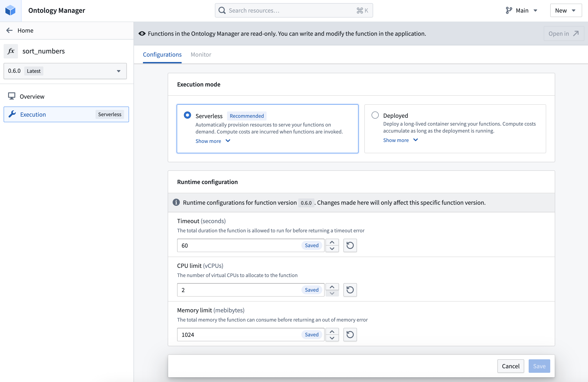The image size is (588, 382).
Task: Click the fx icon next to sort_numbers
Action: (11, 51)
